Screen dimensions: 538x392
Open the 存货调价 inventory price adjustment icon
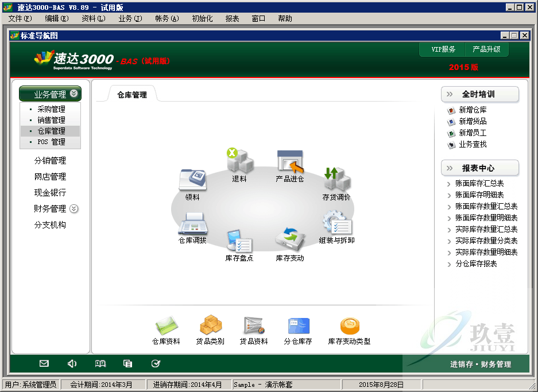click(336, 178)
